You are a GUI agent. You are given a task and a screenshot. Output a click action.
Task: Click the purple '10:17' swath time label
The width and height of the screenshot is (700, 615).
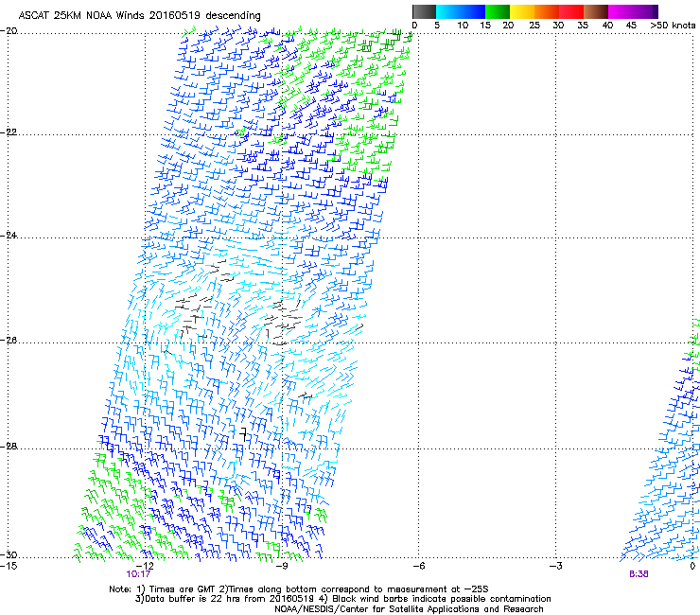tap(138, 574)
